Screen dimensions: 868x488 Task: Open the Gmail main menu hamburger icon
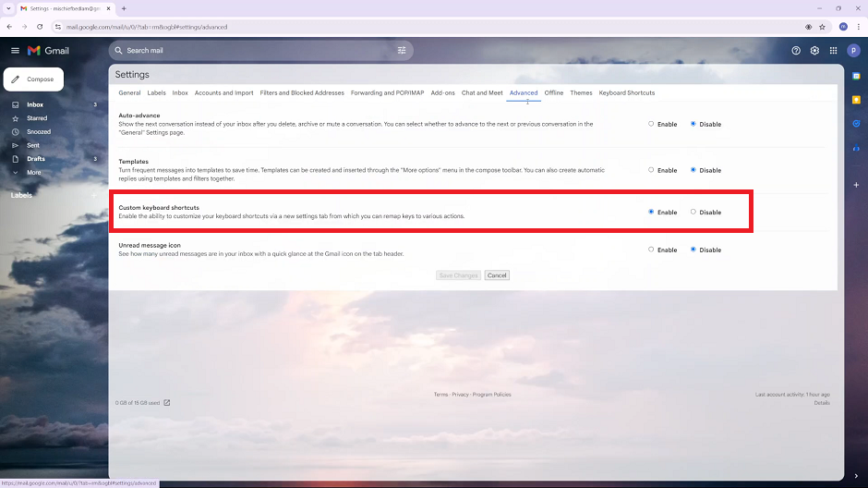point(15,51)
